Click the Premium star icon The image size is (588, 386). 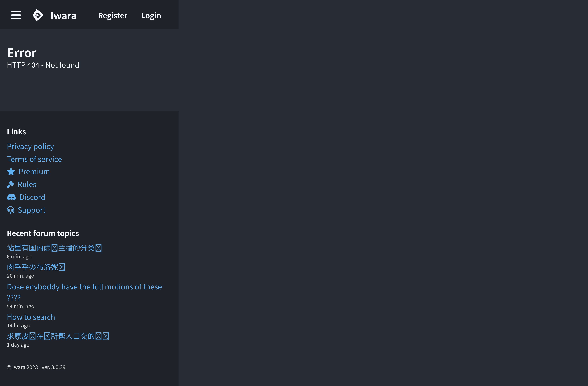tap(11, 172)
